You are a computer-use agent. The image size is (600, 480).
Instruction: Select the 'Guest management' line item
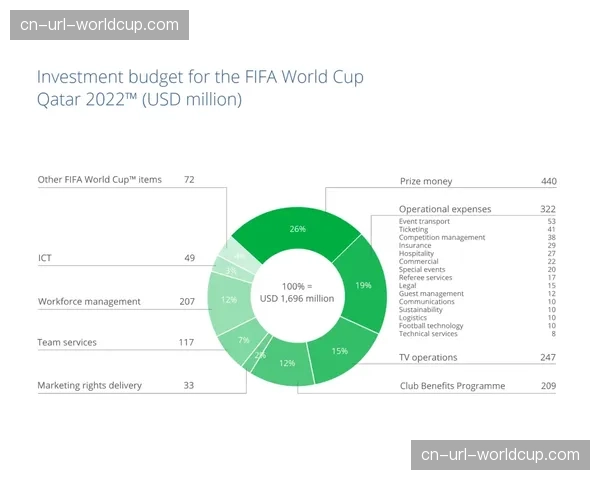pyautogui.click(x=431, y=294)
